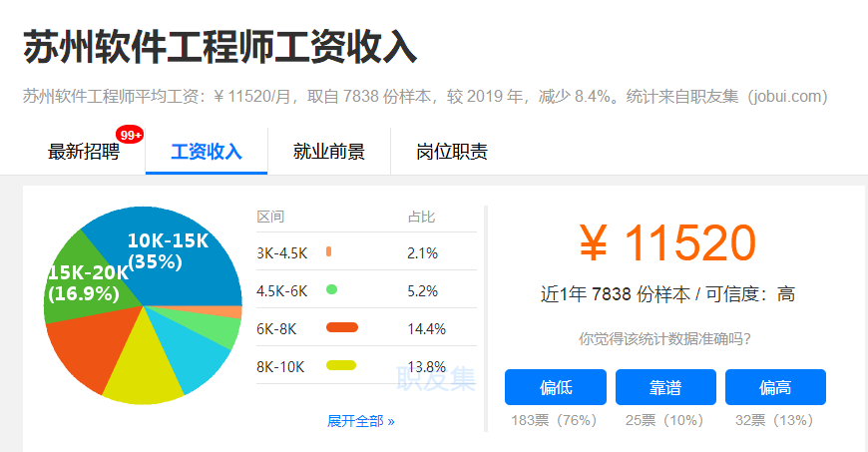Screen dimensions: 868x452
Task: Expand full list via 展开全部 link
Action: (x=360, y=421)
